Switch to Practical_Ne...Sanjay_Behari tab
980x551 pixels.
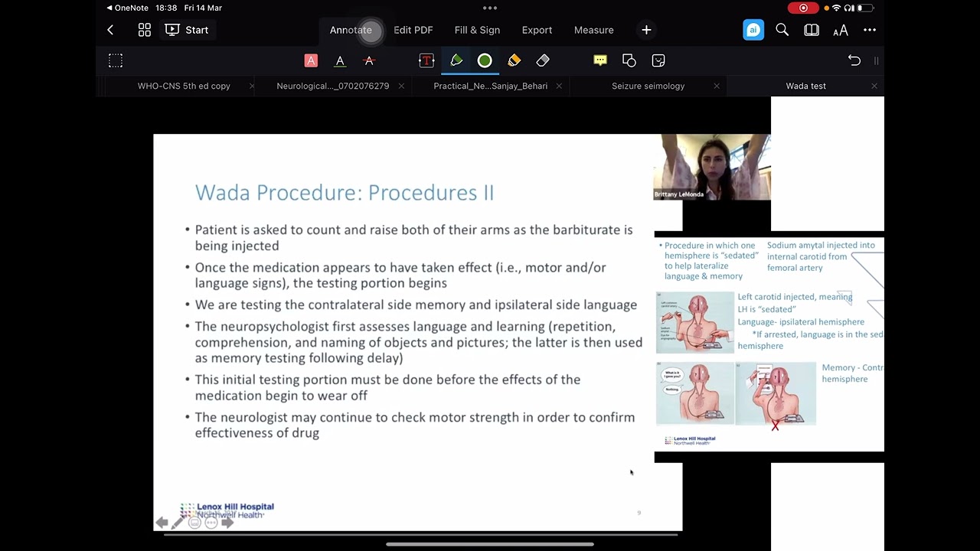tap(491, 86)
